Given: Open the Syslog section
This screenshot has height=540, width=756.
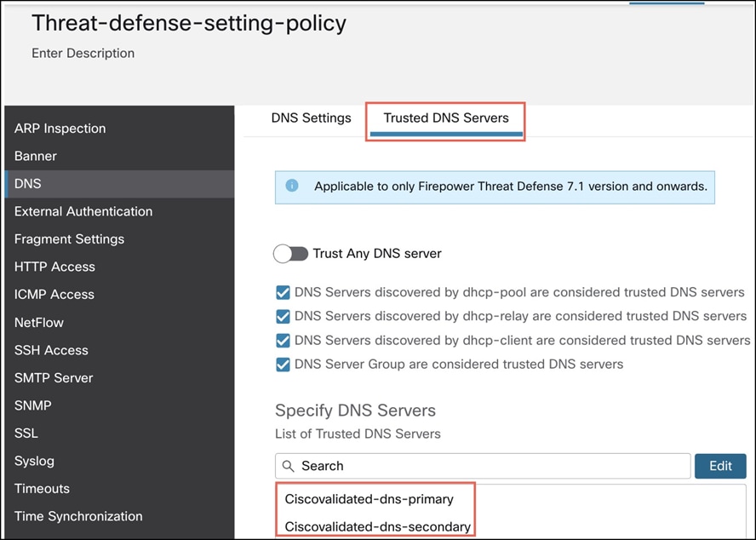Looking at the screenshot, I should pos(34,461).
